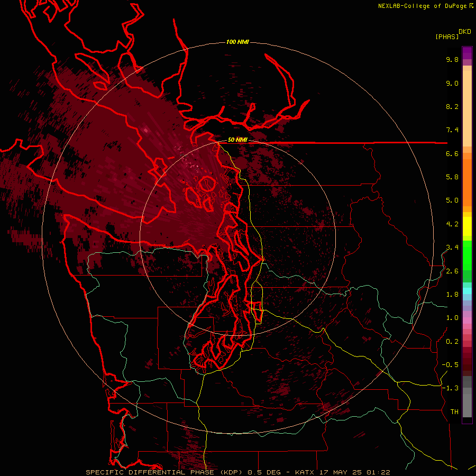Click the [PHAS] legend heading

447,37
